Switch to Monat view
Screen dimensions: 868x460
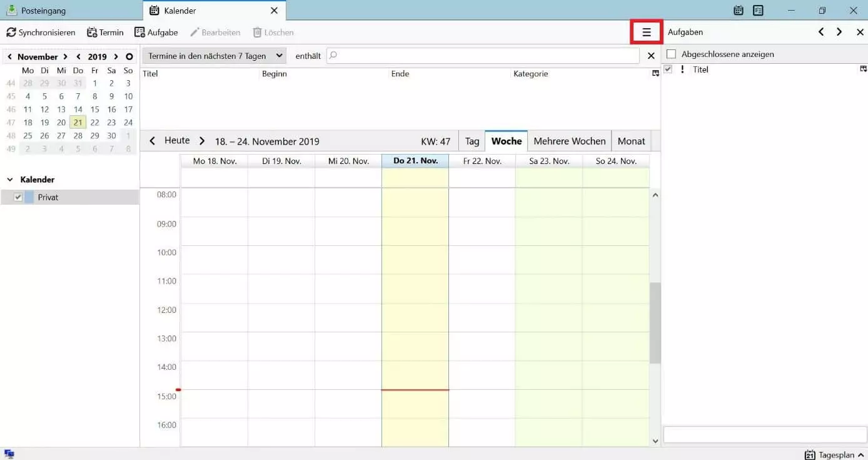pos(631,141)
